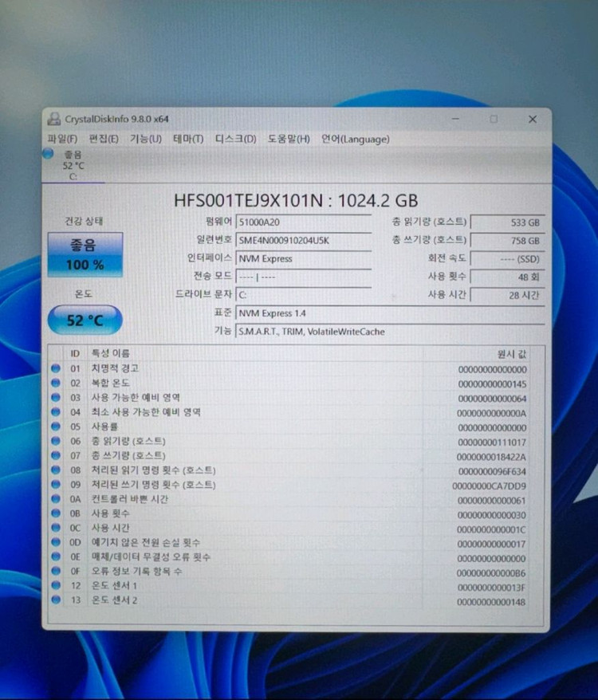
Task: Open the 도움말(H) menu
Action: pos(289,139)
